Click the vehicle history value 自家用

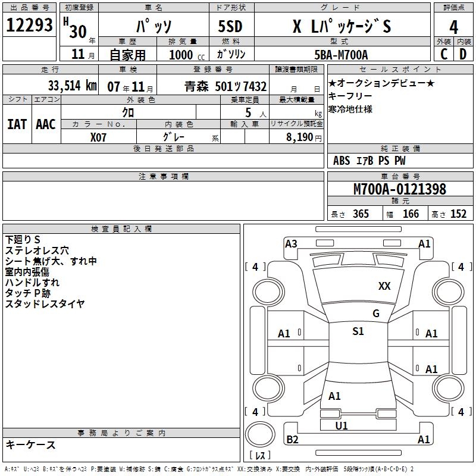pyautogui.click(x=127, y=55)
